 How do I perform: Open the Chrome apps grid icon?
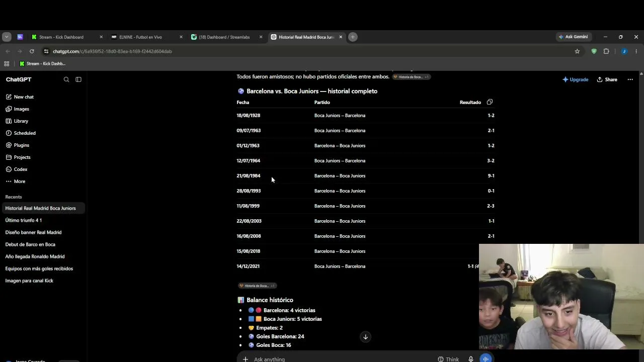[7, 64]
